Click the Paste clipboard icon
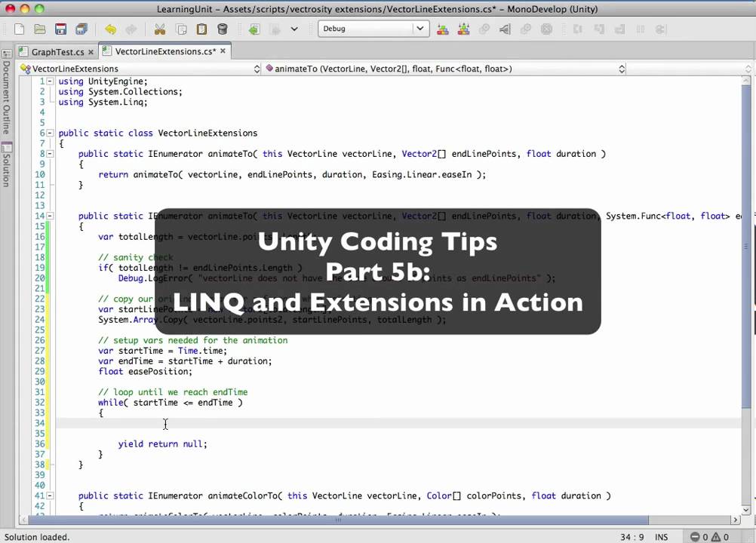Screen dimensions: 756x543 point(201,29)
